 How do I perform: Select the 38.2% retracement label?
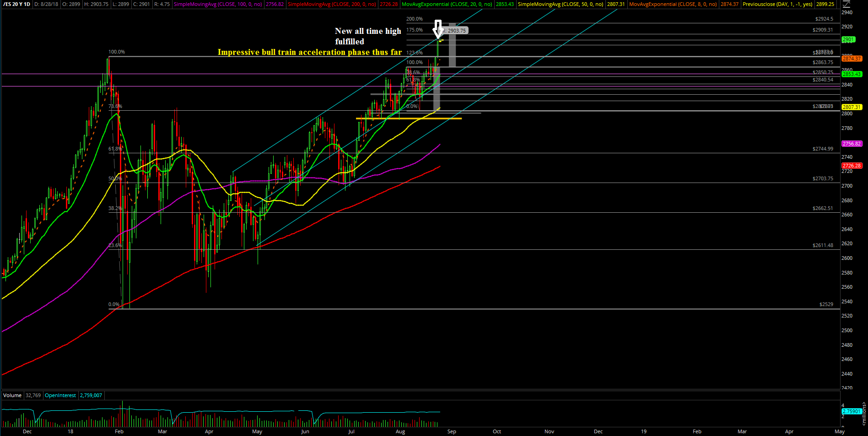click(x=115, y=208)
